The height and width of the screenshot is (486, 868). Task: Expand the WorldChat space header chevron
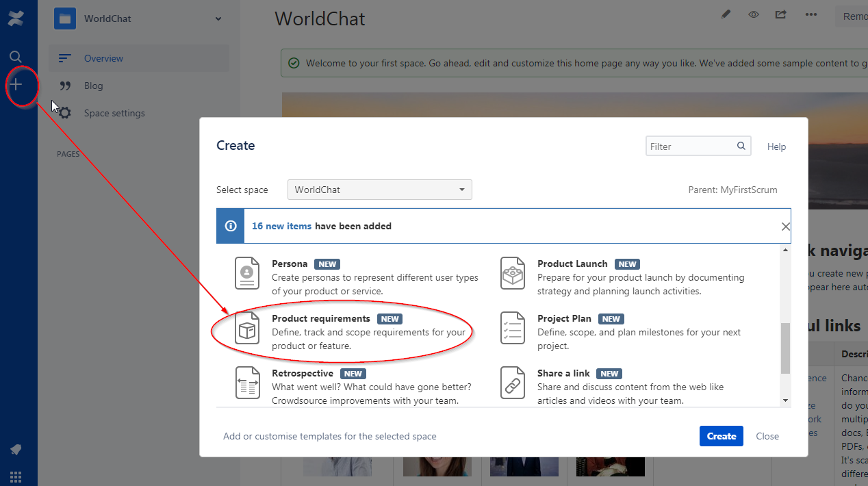pos(218,18)
